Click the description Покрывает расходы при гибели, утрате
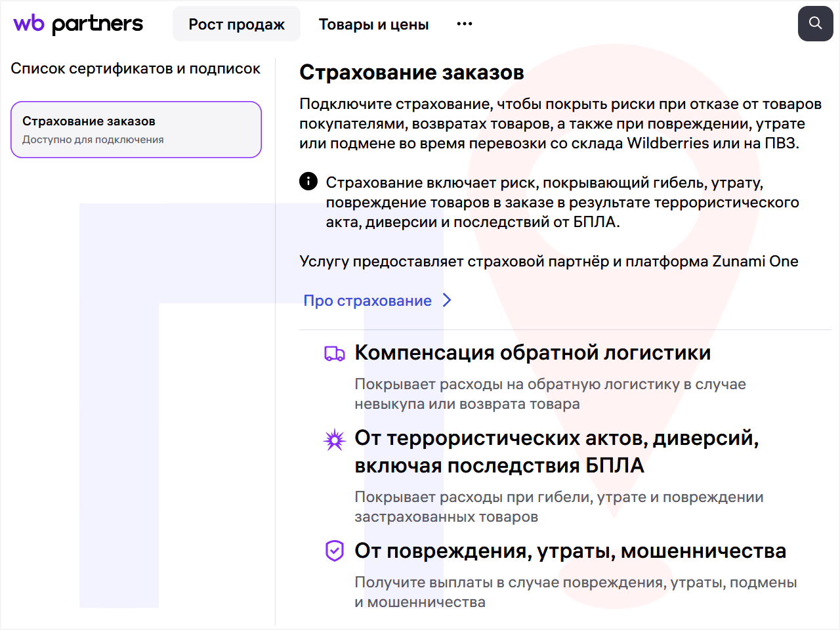The height and width of the screenshot is (630, 840). (x=559, y=507)
